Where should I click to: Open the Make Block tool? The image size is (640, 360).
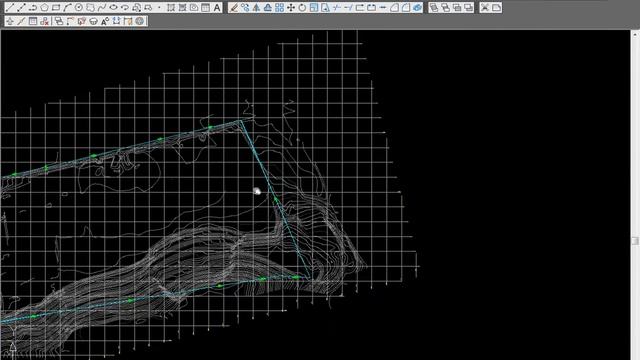148,8
